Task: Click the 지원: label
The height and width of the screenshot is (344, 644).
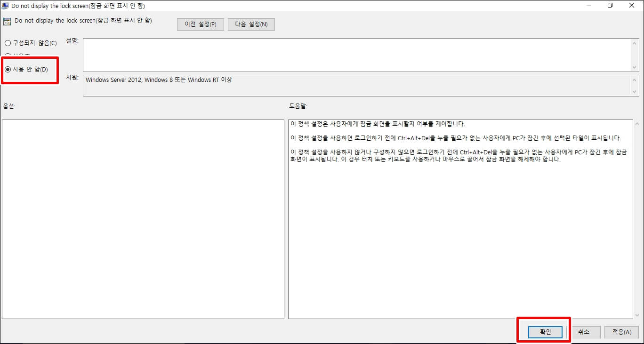Action: pos(72,77)
